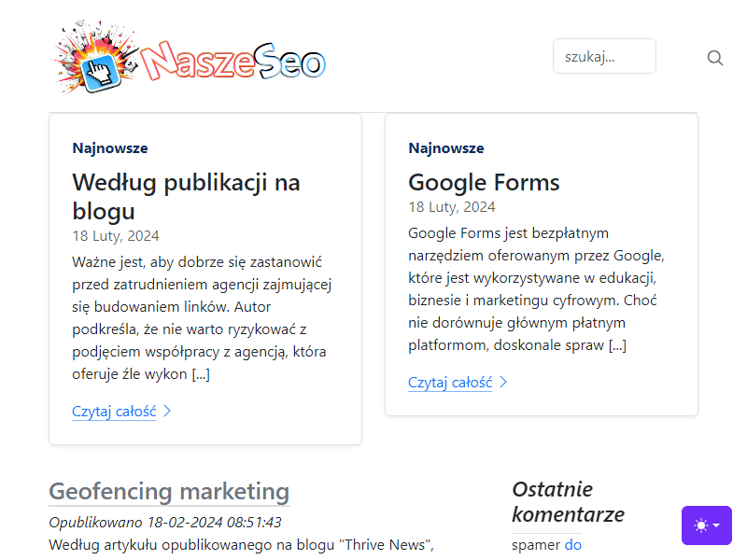The width and height of the screenshot is (747, 560).
Task: Click 'Najnowsze' label above Google Forms
Action: [446, 148]
